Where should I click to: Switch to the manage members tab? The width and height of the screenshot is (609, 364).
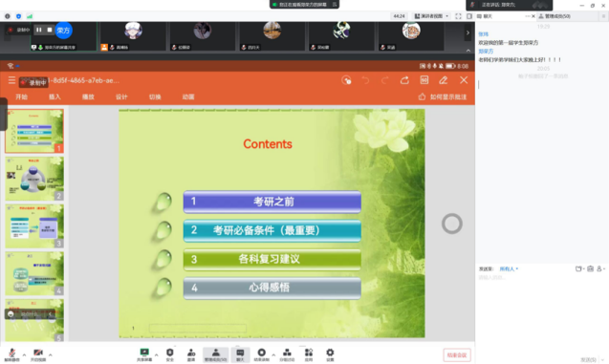[555, 16]
